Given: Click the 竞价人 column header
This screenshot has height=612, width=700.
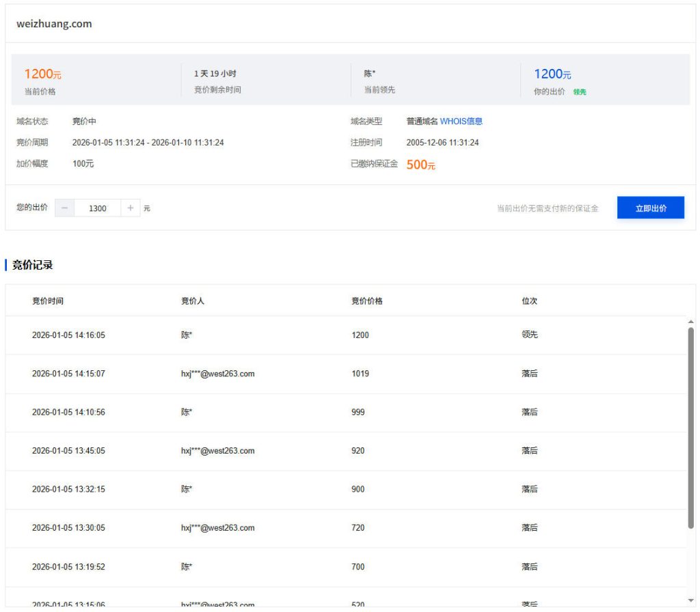Looking at the screenshot, I should 192,301.
